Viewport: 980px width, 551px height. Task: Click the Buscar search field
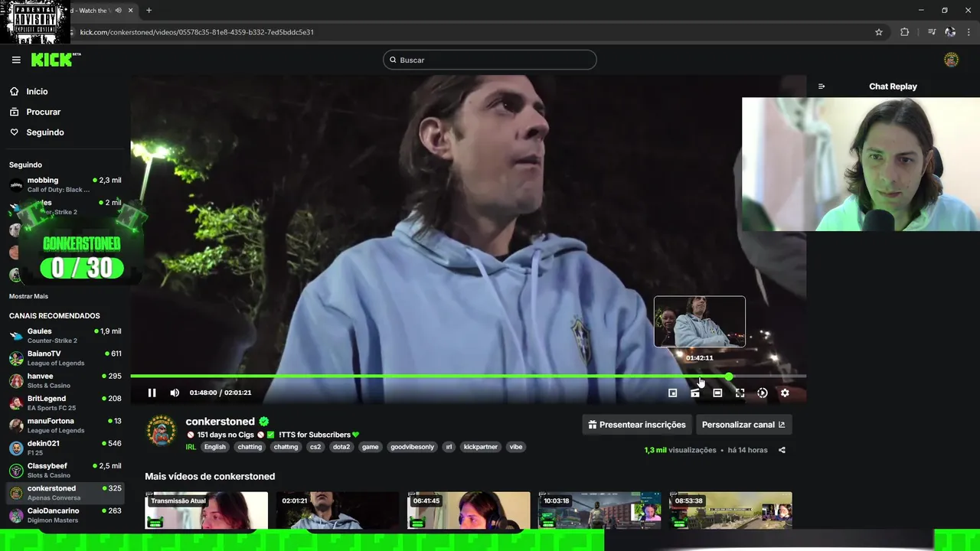click(x=490, y=60)
